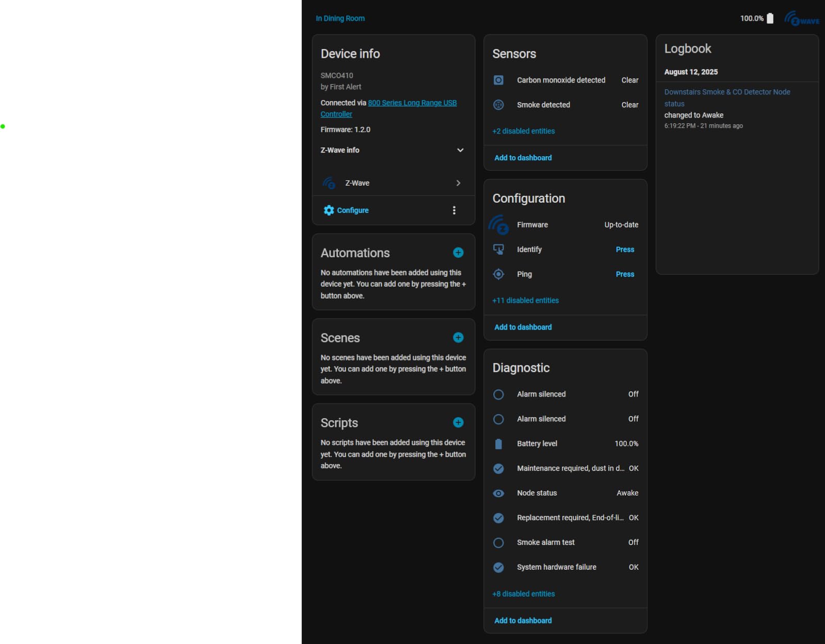Click the Z-Wave logo in top right
This screenshot has width=825, height=644.
tap(802, 19)
